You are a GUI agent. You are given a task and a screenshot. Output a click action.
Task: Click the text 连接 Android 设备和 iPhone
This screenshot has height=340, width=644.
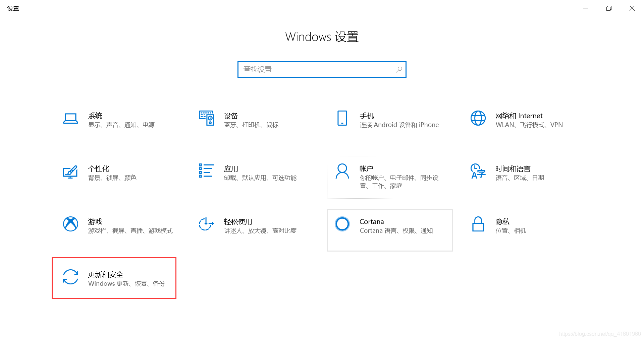coord(399,125)
